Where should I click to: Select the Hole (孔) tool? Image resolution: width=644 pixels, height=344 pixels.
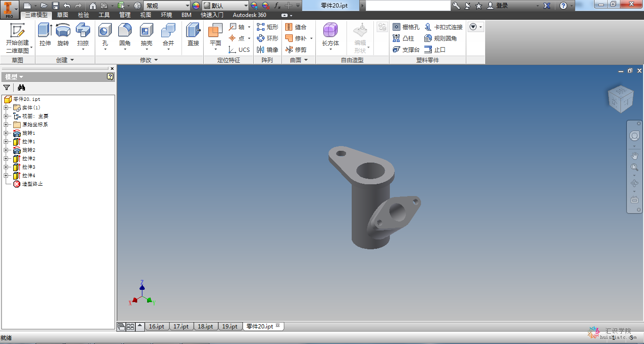(x=105, y=37)
